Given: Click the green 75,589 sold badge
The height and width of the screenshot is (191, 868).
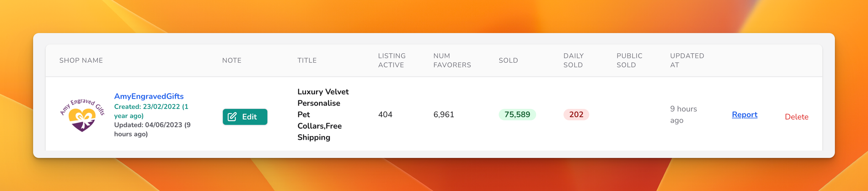Looking at the screenshot, I should [x=517, y=114].
